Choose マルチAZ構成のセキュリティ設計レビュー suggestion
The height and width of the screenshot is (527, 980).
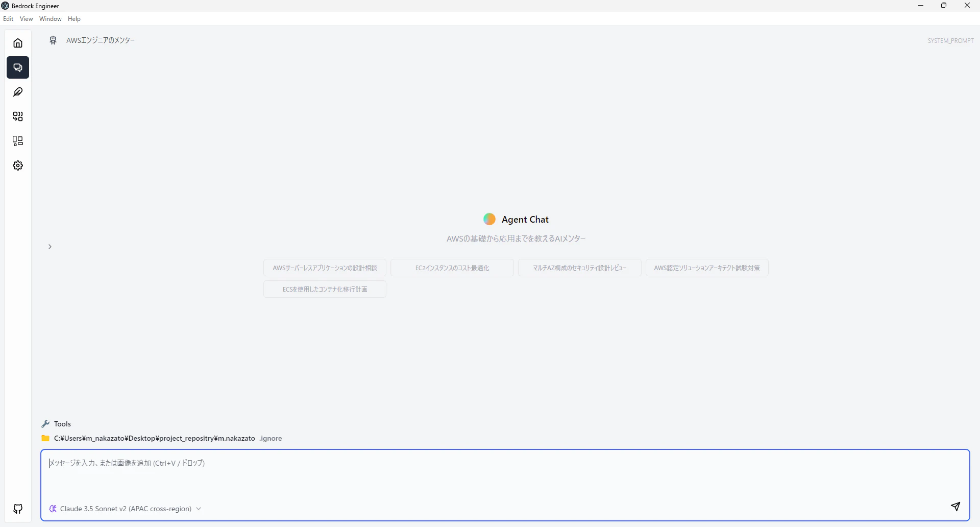[x=580, y=268]
